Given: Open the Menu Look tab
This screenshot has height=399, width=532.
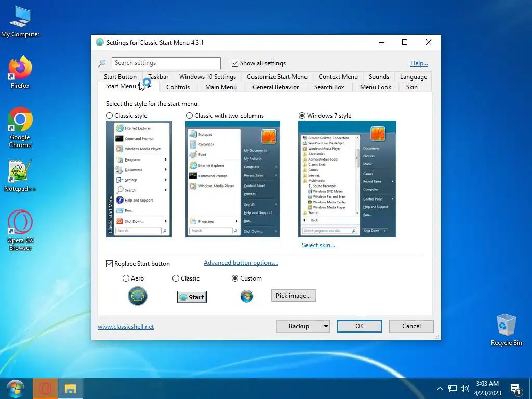Looking at the screenshot, I should (x=375, y=87).
